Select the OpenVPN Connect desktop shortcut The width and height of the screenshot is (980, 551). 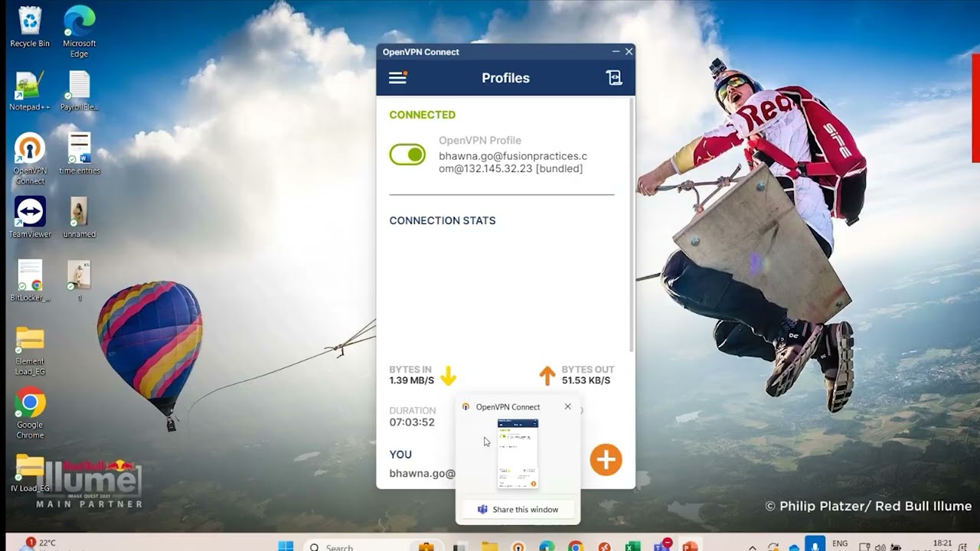pyautogui.click(x=30, y=159)
